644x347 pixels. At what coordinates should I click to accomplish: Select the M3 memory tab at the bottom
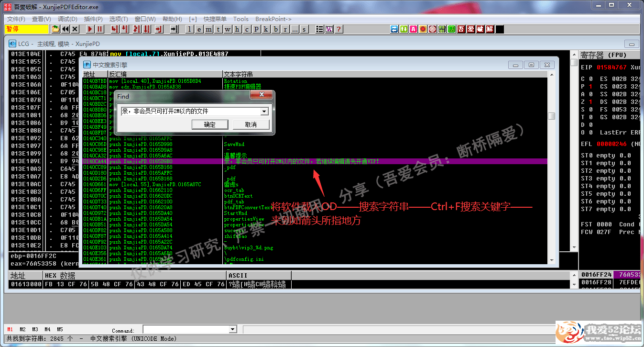pos(35,330)
